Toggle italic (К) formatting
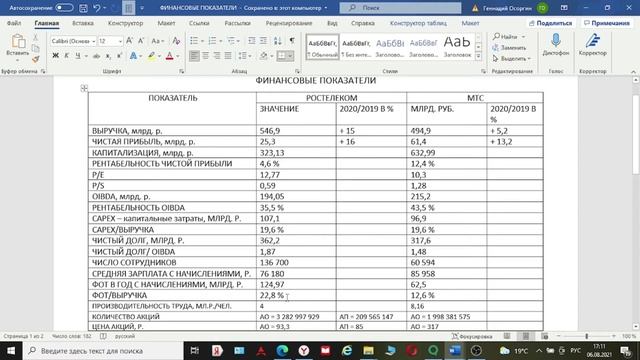 67,56
